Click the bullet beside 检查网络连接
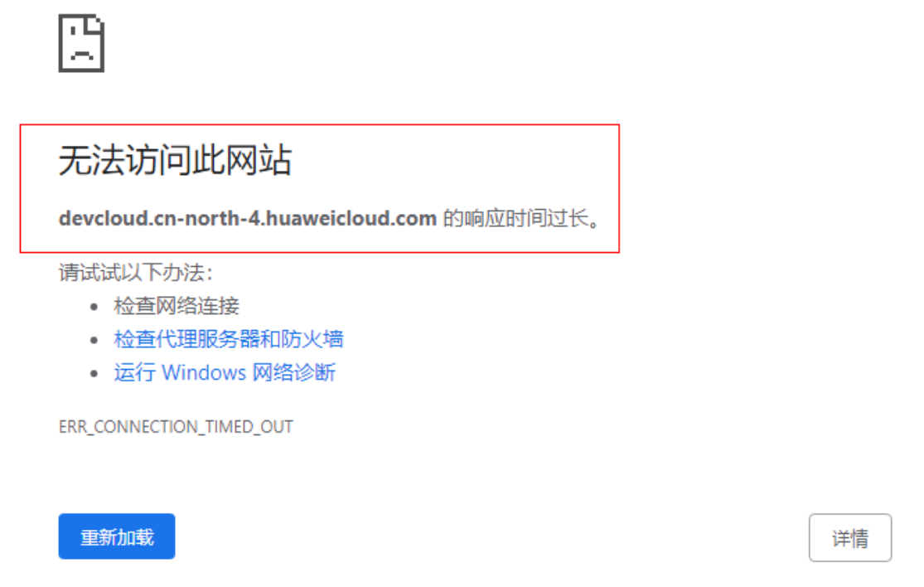The height and width of the screenshot is (587, 924). point(94,307)
